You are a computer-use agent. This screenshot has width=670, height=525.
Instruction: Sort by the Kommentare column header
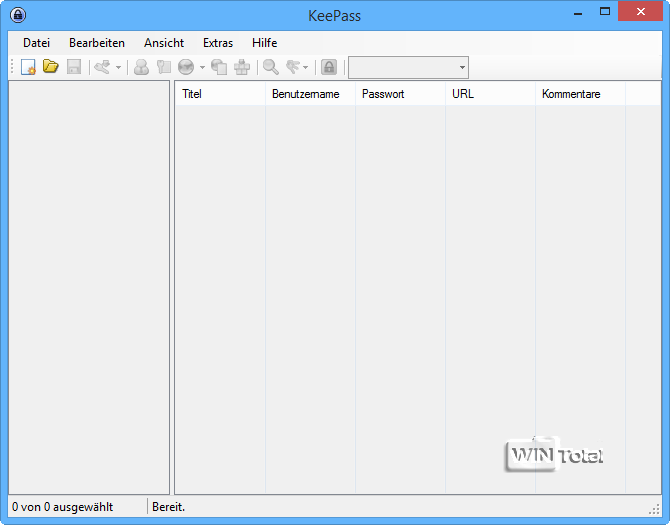click(580, 94)
